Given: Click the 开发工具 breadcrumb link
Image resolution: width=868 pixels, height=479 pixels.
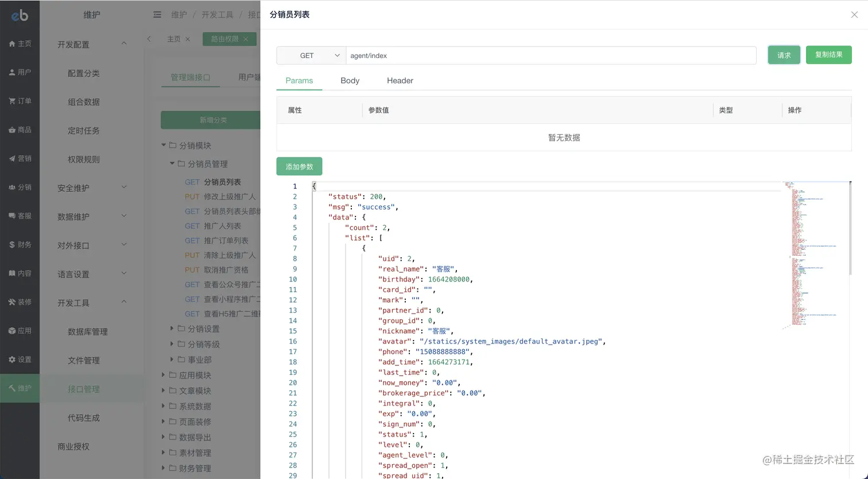Looking at the screenshot, I should tap(218, 15).
